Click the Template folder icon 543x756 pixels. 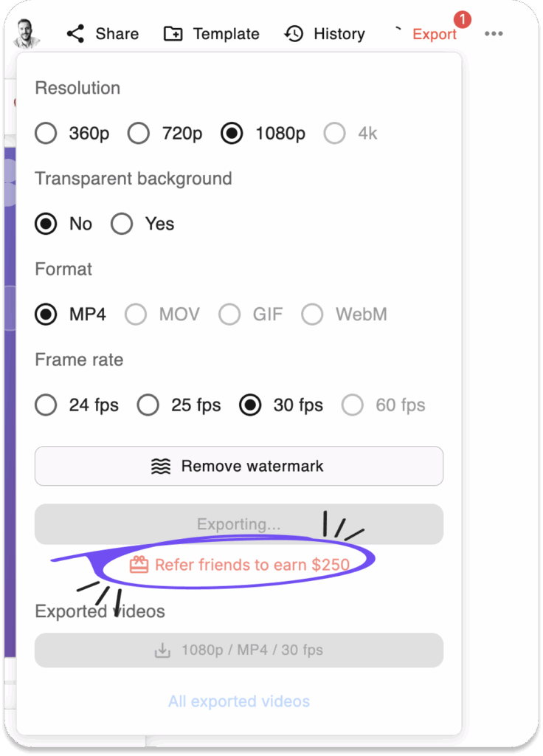173,34
